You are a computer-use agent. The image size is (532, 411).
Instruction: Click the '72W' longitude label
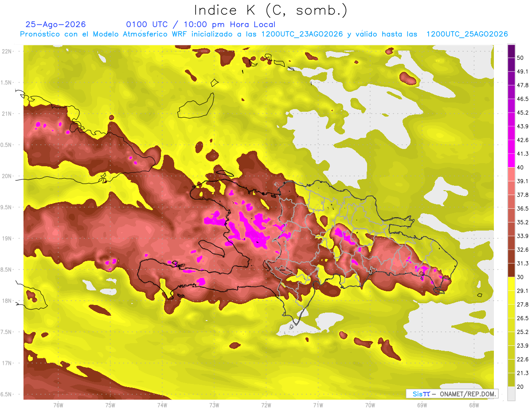click(266, 405)
